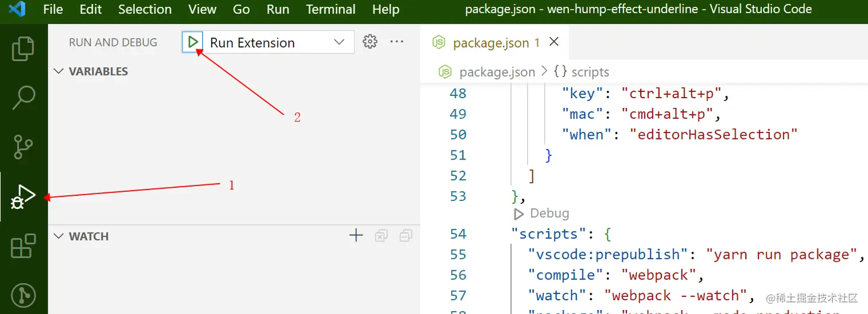Screen dimensions: 868x314
Task: Close the package.json tab
Action: point(554,42)
